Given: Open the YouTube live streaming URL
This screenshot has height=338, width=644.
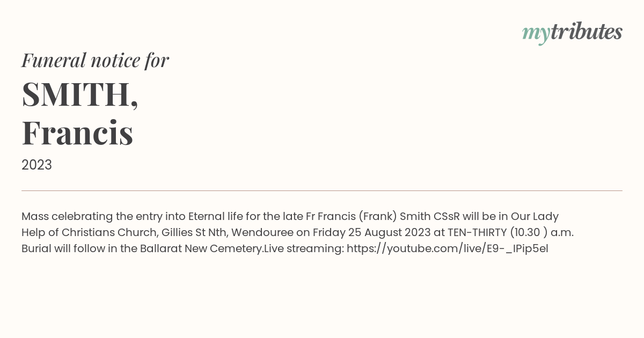Looking at the screenshot, I should 448,248.
